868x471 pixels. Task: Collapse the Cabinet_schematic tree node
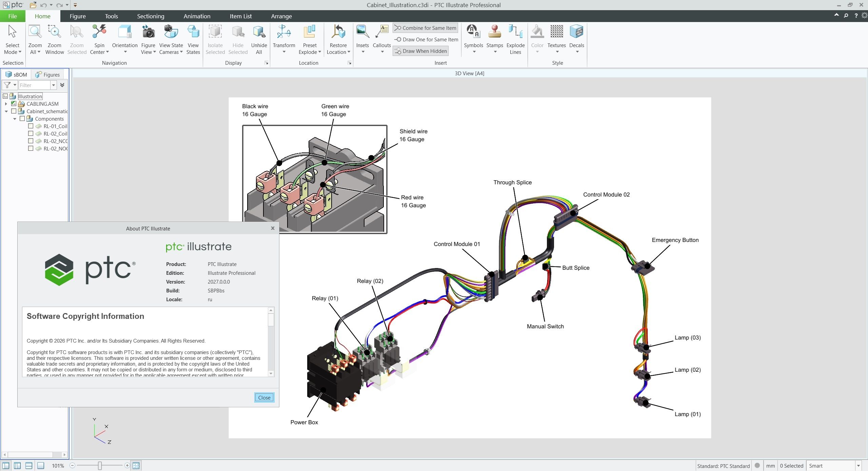click(6, 111)
